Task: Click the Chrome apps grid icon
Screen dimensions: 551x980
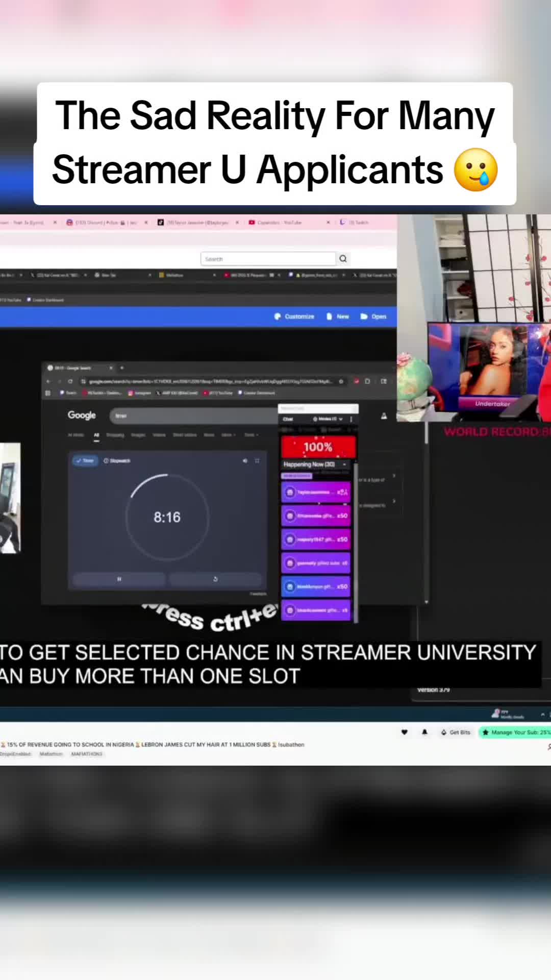Action: (48, 393)
